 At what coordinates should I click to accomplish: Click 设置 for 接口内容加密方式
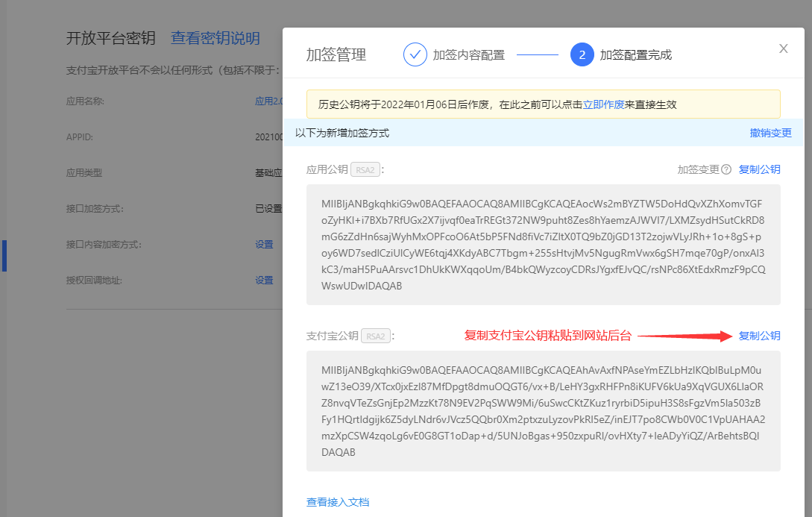click(x=264, y=244)
